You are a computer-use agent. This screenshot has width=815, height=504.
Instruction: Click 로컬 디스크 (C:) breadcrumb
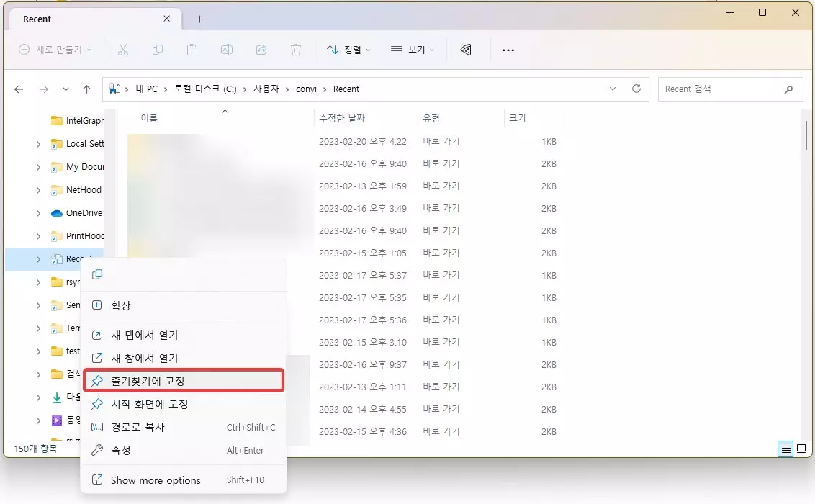(205, 89)
